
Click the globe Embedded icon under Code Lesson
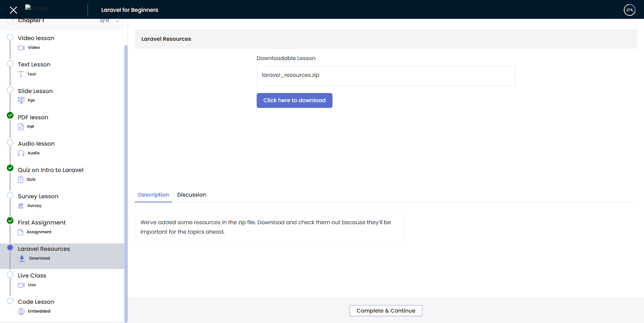[x=21, y=311]
